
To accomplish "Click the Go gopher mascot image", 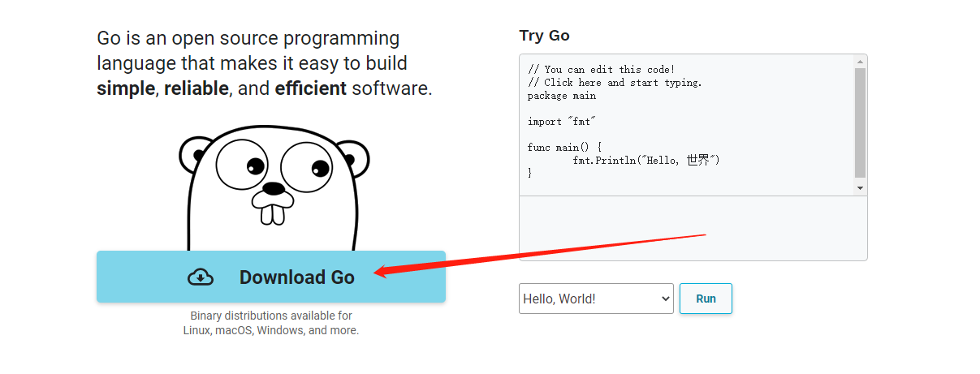I will pyautogui.click(x=274, y=188).
